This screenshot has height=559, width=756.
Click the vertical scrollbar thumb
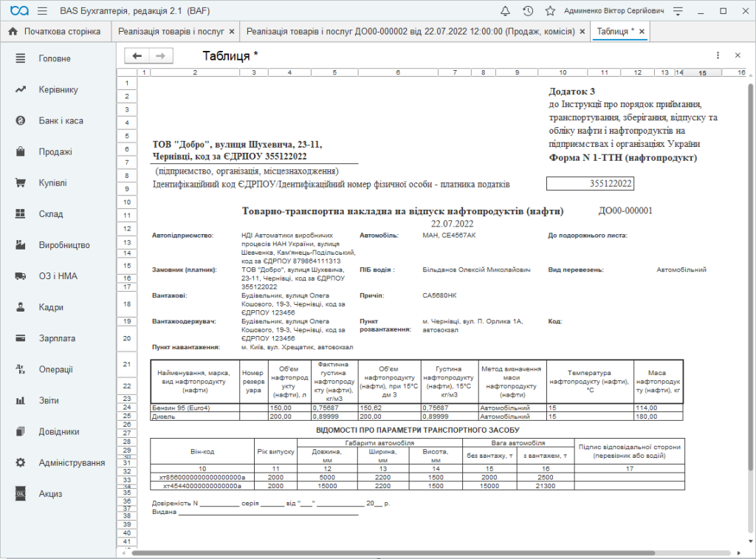(750, 277)
